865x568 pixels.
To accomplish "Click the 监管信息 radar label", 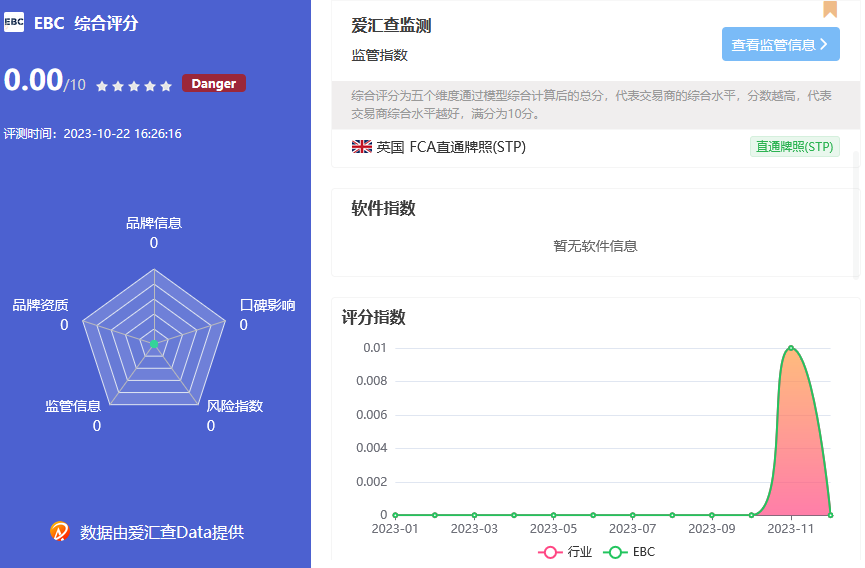I will tap(73, 406).
